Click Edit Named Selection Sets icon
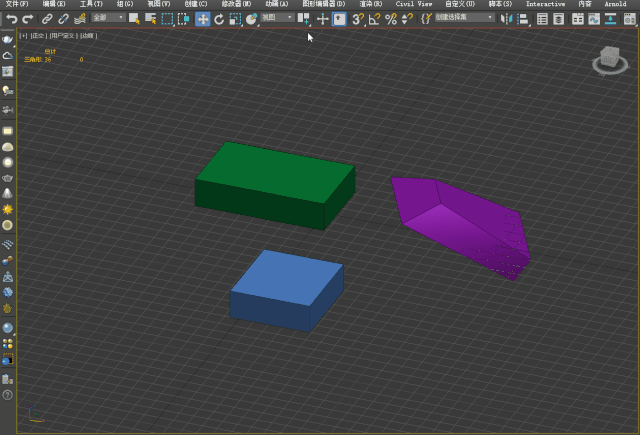This screenshot has height=435, width=640. coord(426,19)
